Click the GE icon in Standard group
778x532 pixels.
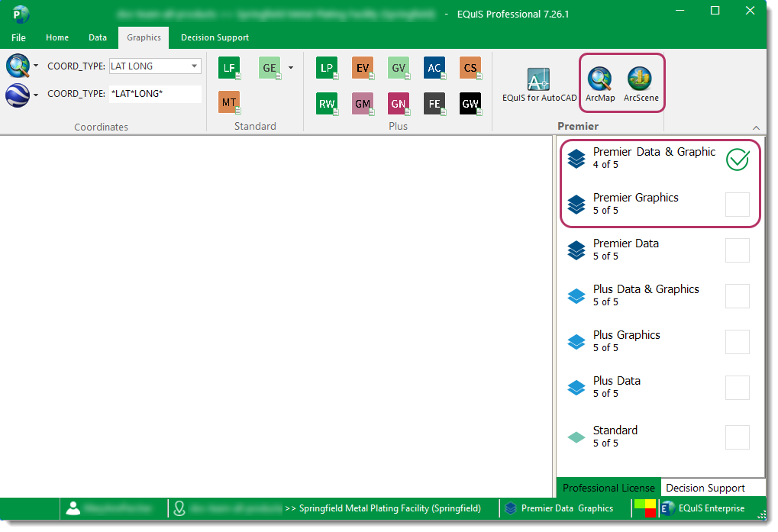270,68
